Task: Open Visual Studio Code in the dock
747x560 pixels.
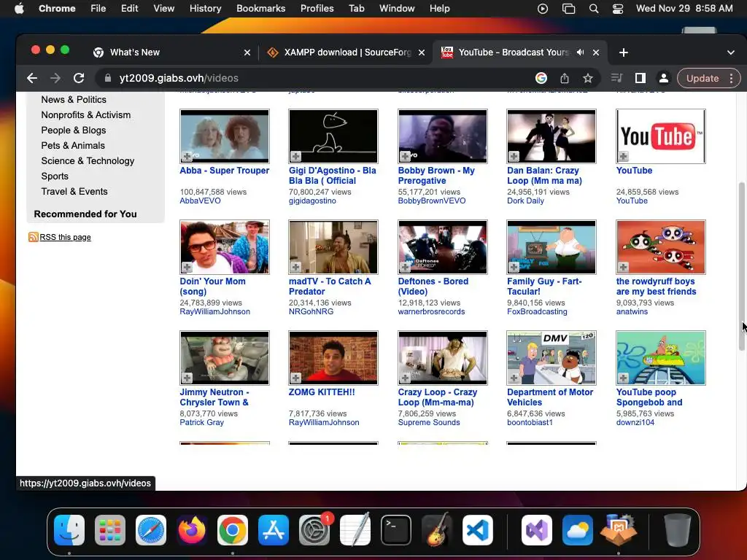Action: tap(477, 530)
